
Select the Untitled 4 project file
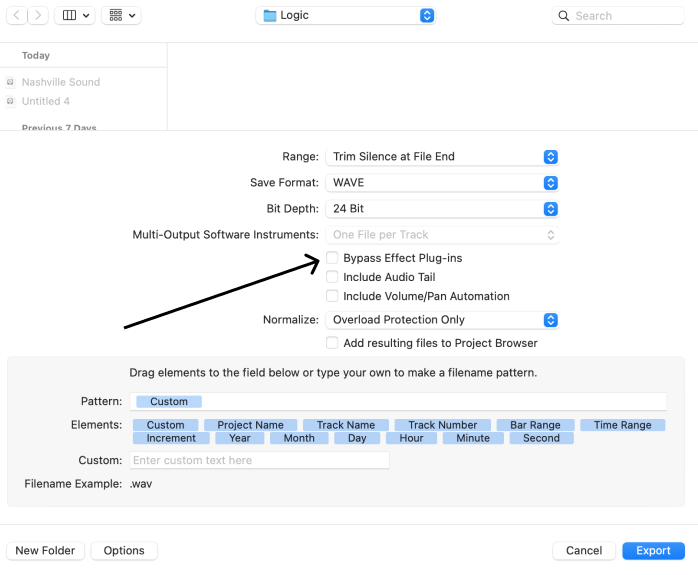[45, 101]
